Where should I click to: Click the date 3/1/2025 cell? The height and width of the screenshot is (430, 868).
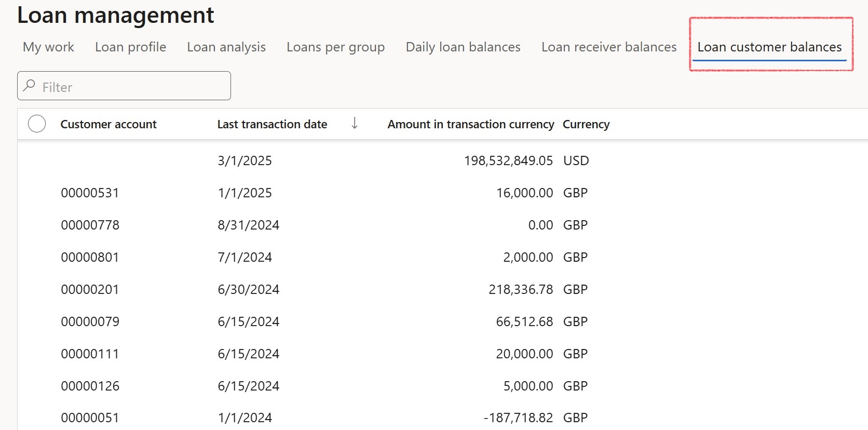[245, 160]
